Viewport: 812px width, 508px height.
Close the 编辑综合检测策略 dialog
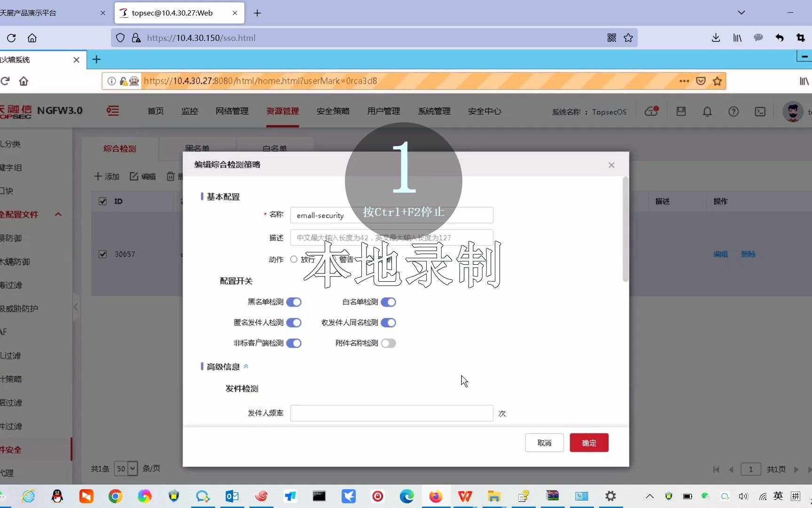611,165
